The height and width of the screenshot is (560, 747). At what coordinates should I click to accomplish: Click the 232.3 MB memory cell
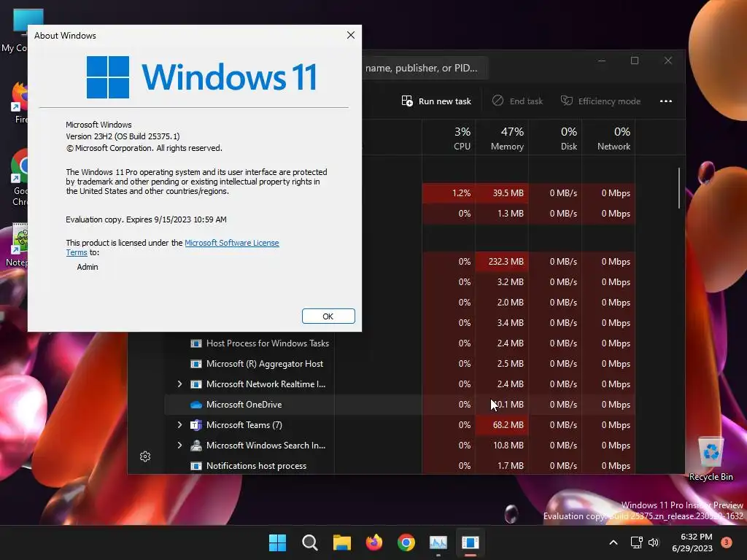502,262
